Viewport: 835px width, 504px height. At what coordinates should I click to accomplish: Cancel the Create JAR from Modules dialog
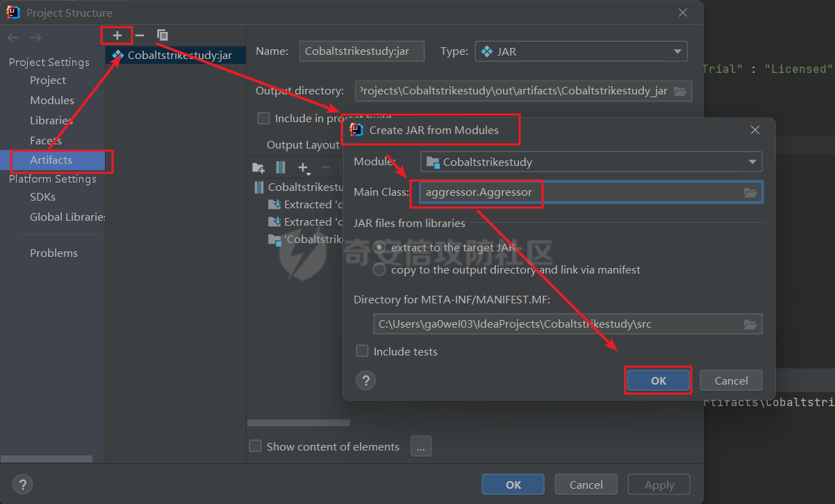[731, 380]
